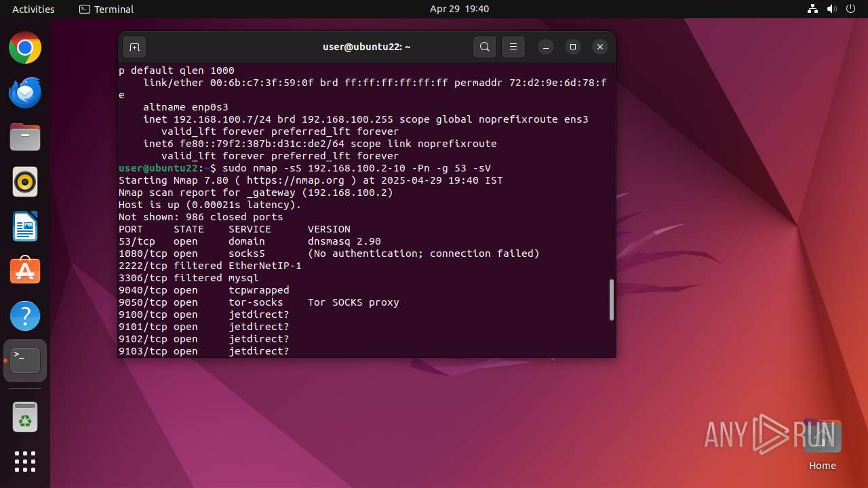
Task: Click the 'link/ether 00:6b:c7:3f:59:0f' text
Action: pyautogui.click(x=229, y=83)
